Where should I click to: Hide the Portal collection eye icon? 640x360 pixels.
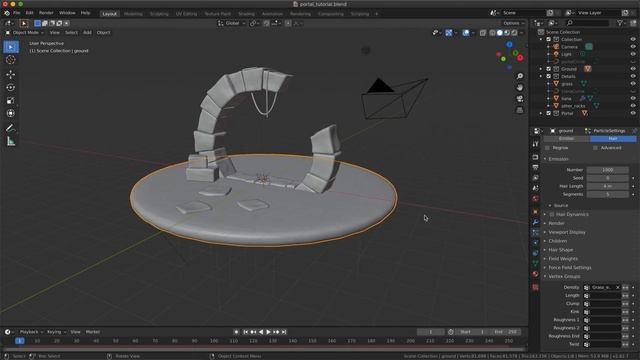pos(633,113)
